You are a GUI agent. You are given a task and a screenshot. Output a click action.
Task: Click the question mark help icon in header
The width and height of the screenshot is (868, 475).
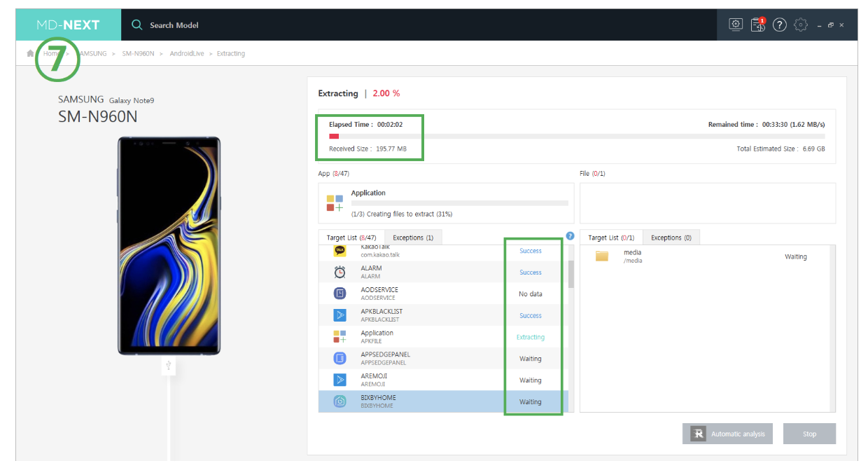780,25
